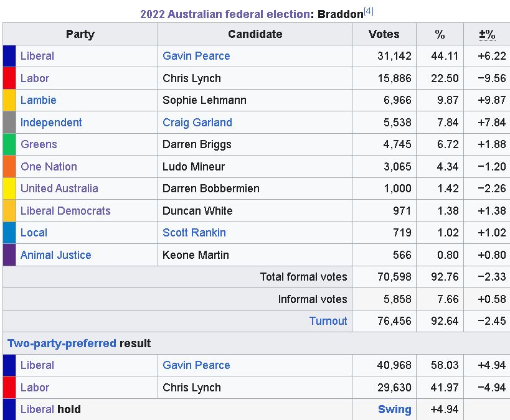Screen dimensions: 510x420
Task: Click the reference [4] citation
Action: pos(369,11)
